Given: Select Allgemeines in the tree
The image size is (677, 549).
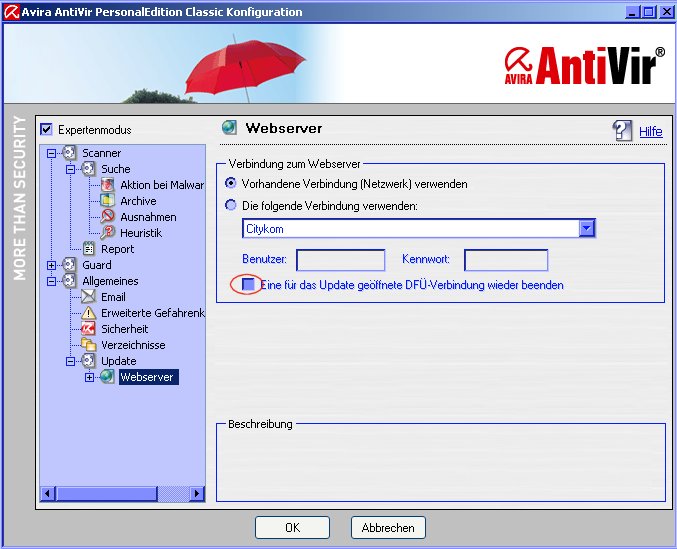Looking at the screenshot, I should [110, 281].
